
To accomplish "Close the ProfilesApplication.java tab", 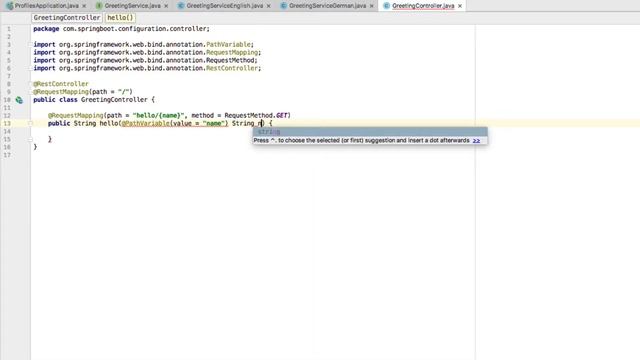I will [84, 6].
